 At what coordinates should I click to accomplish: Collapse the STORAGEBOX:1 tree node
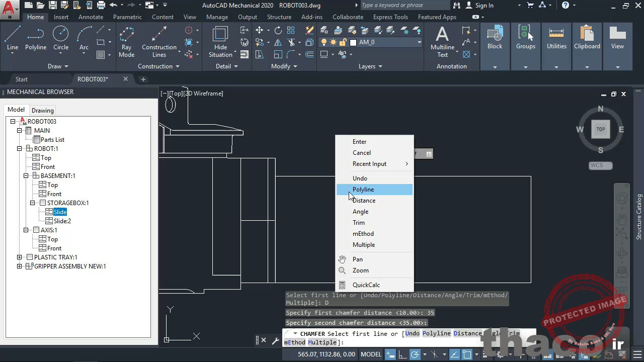(33, 203)
